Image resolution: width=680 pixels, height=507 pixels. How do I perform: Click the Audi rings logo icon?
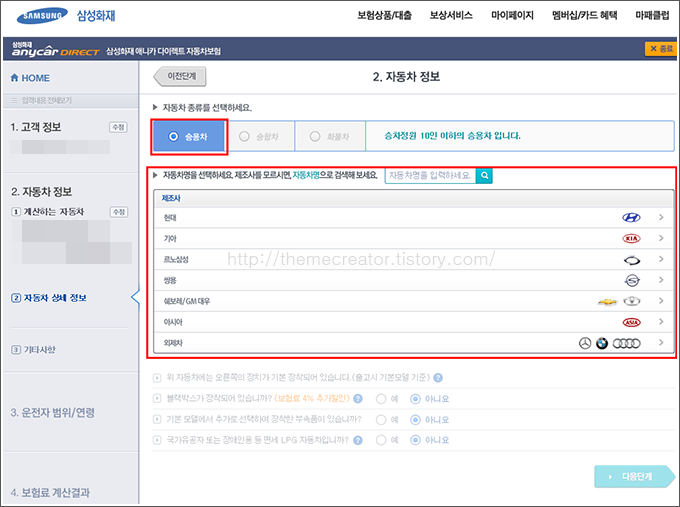click(x=626, y=343)
